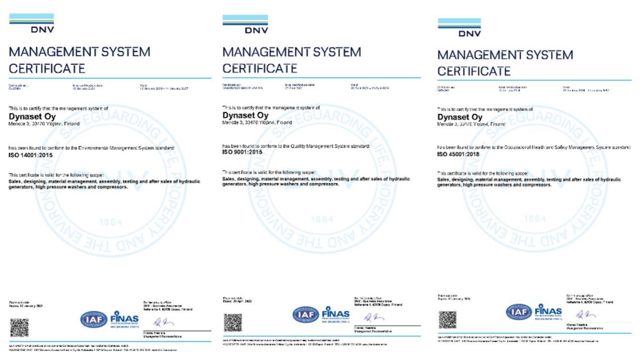The image size is (644, 362).
Task: Click signature on ISO 14001 certificate
Action: point(163,322)
